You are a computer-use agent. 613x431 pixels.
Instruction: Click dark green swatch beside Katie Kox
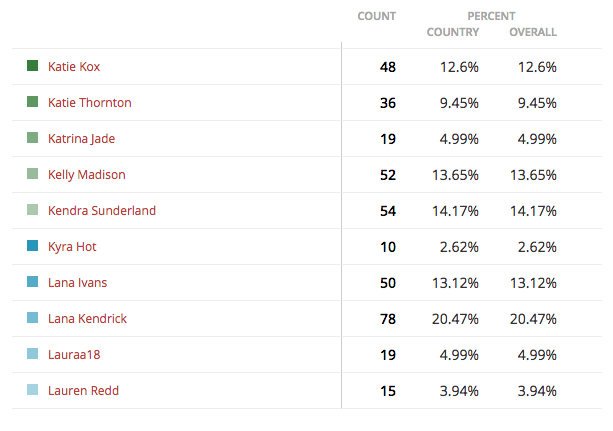pos(32,66)
